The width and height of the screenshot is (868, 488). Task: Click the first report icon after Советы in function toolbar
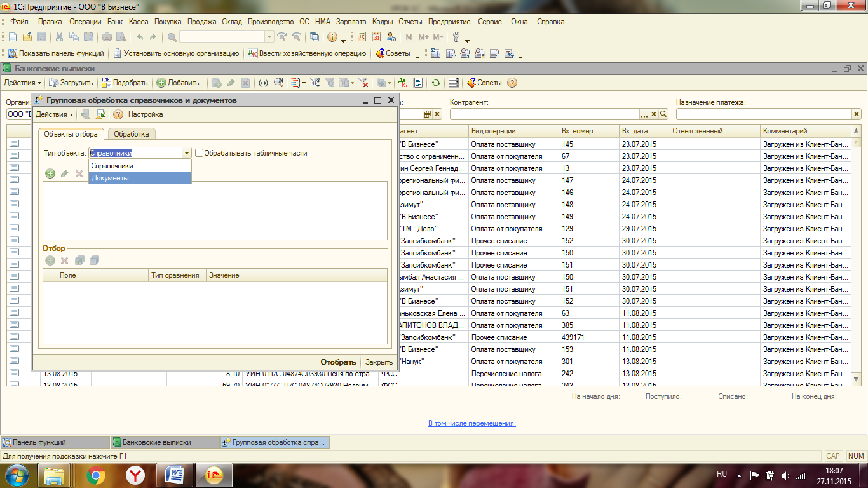(436, 54)
